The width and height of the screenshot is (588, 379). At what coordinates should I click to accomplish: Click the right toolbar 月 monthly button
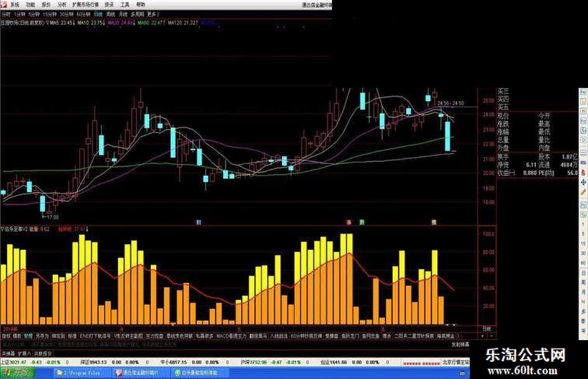click(x=583, y=292)
